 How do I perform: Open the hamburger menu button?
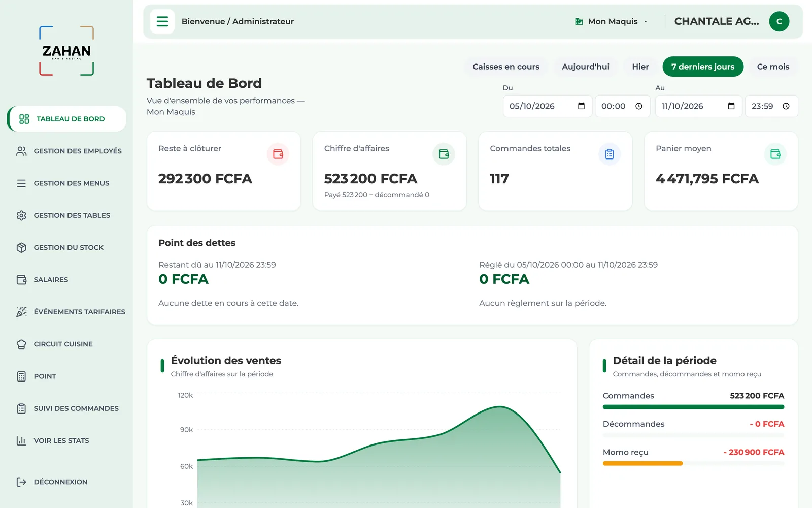(x=162, y=21)
